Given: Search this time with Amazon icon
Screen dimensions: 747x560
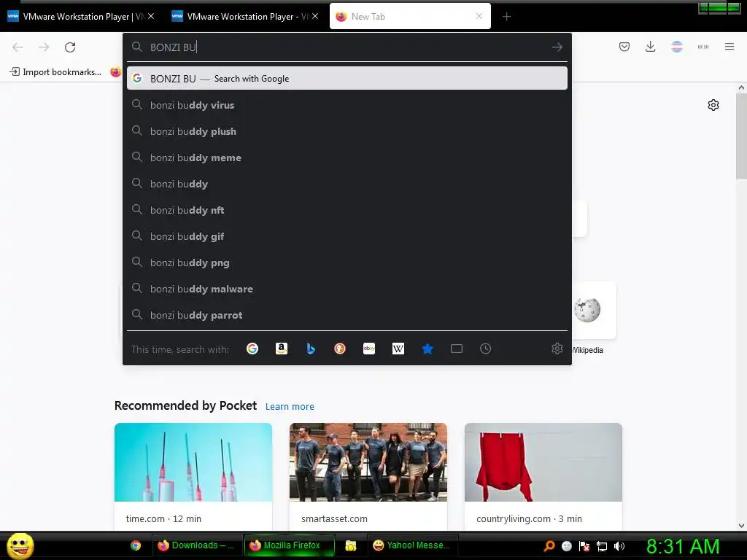Looking at the screenshot, I should [x=282, y=349].
